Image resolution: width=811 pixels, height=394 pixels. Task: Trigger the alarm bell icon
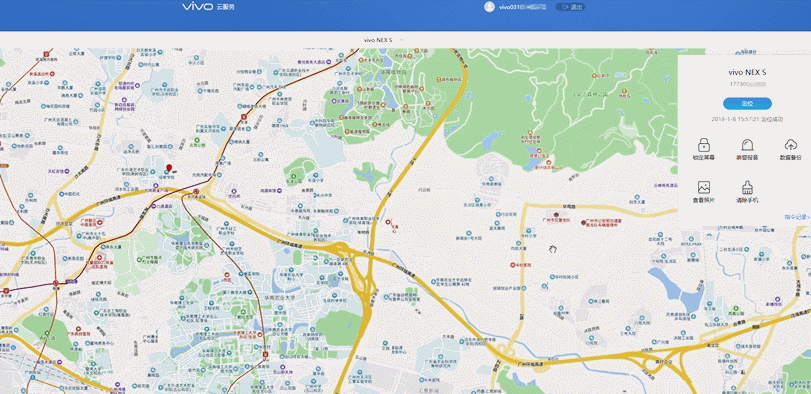pos(747,145)
